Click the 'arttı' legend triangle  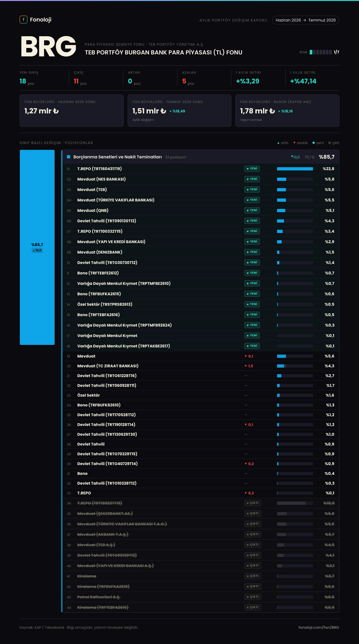(278, 143)
